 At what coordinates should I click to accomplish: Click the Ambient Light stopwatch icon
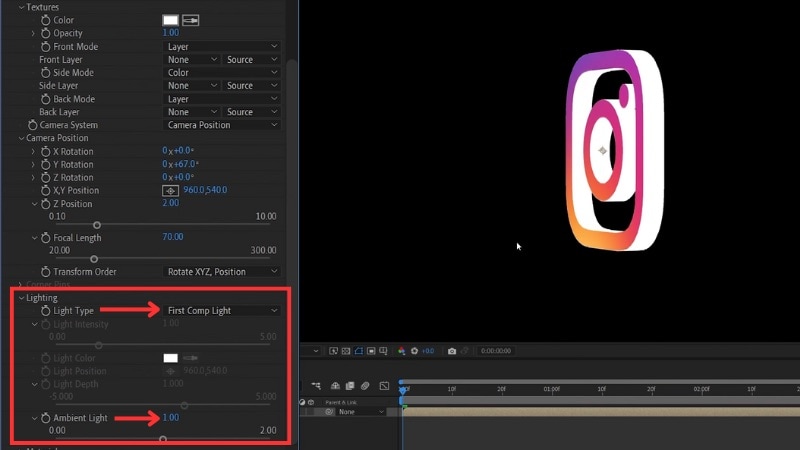(45, 418)
